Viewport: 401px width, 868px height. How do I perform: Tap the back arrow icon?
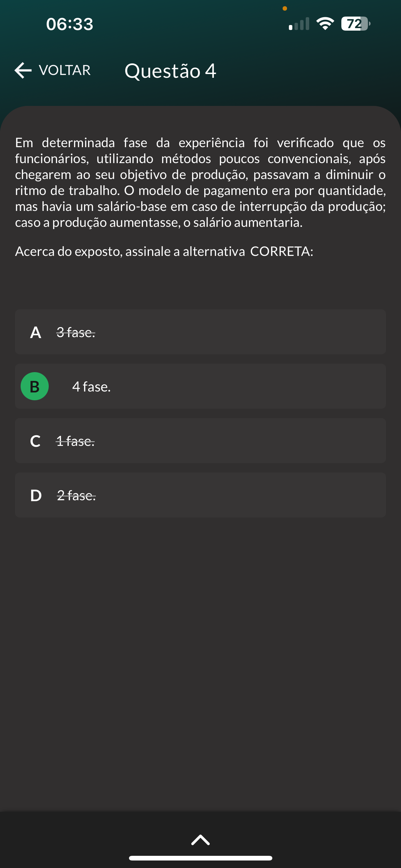pyautogui.click(x=23, y=70)
